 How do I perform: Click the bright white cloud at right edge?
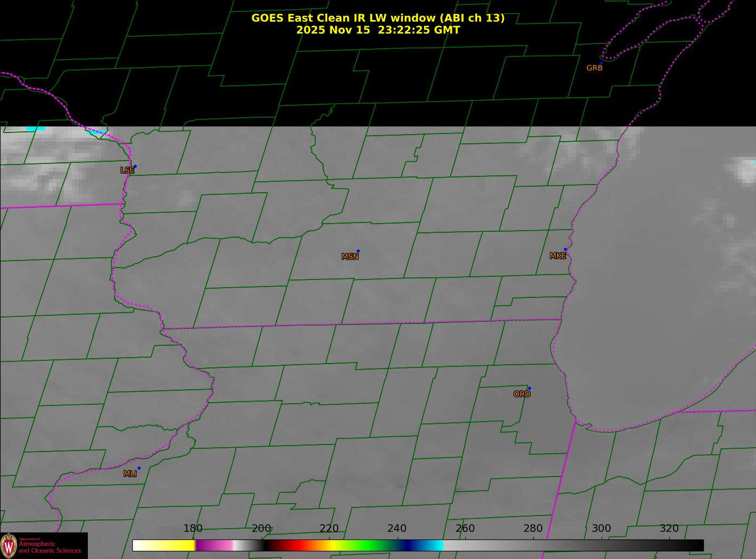(745, 169)
